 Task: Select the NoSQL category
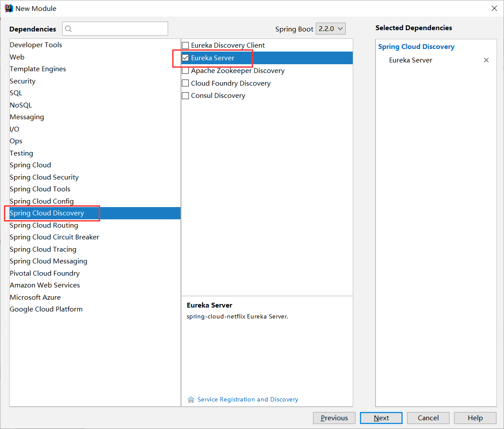pos(95,105)
